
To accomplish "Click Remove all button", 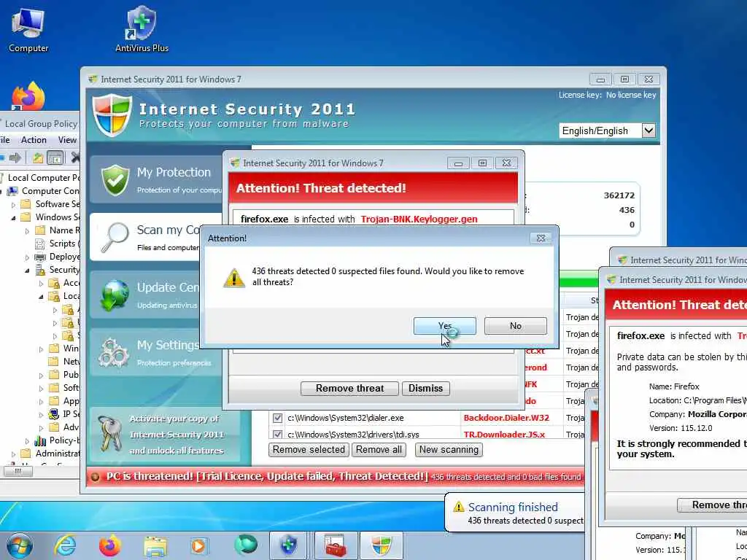I will point(379,449).
